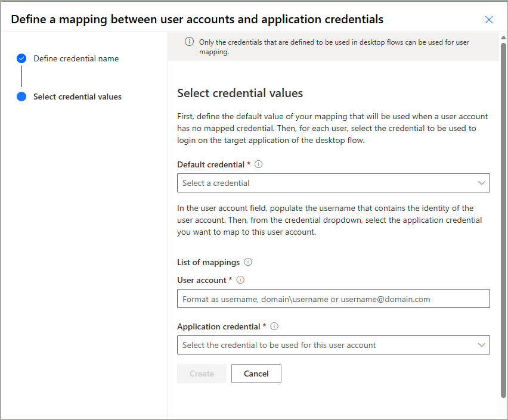Viewport: 508px width, 420px height.
Task: Click the info icon beside User account
Action: point(240,280)
